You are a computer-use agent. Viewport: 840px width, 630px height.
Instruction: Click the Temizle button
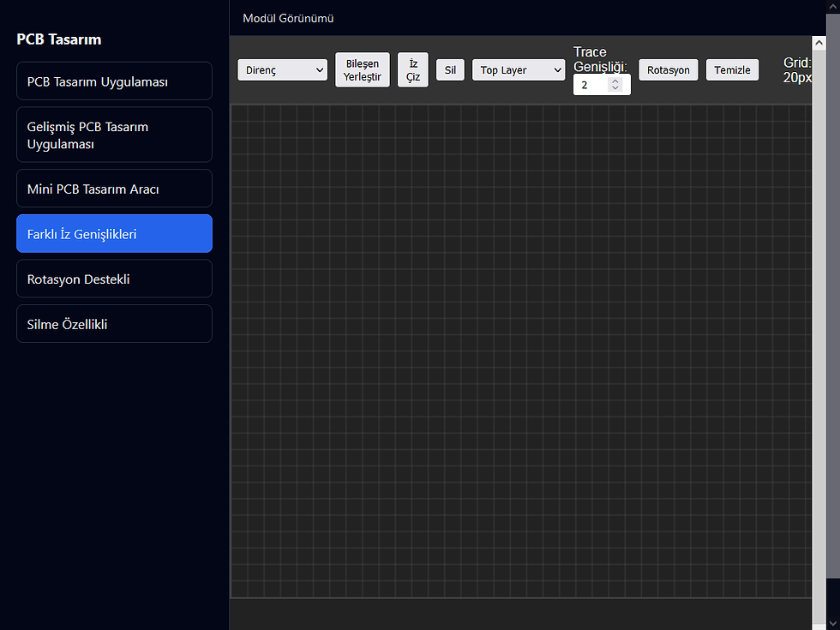[732, 70]
